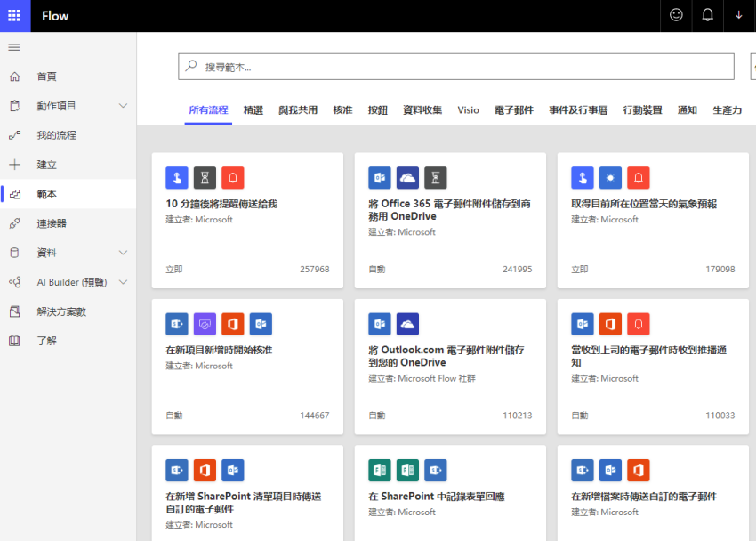Click the AI Builder icon
This screenshot has width=756, height=541.
coord(15,282)
